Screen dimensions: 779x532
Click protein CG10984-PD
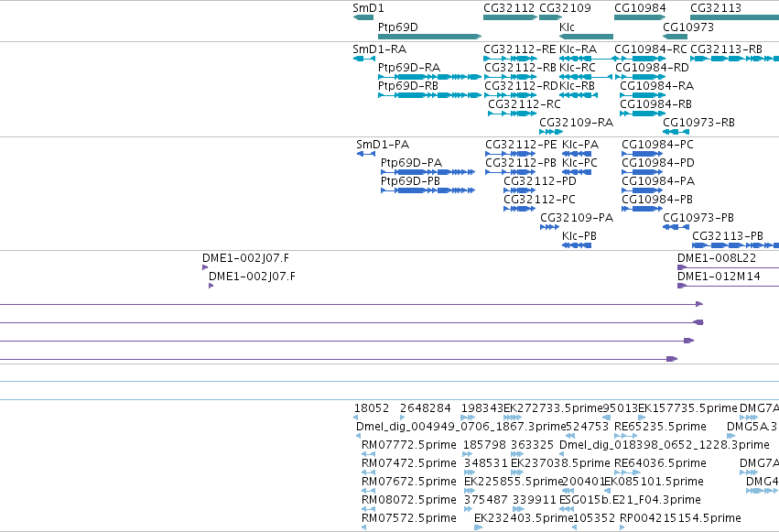coord(643,172)
